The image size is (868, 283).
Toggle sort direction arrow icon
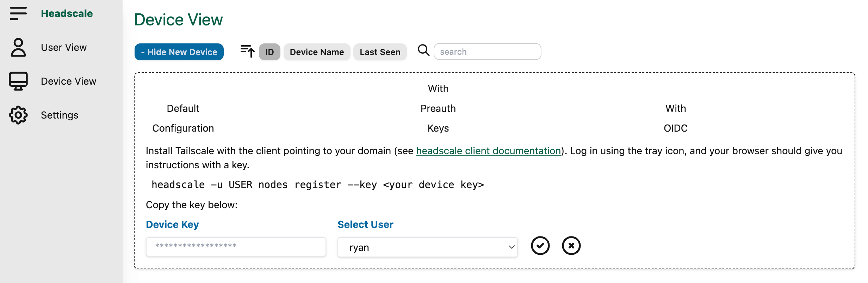coord(247,52)
